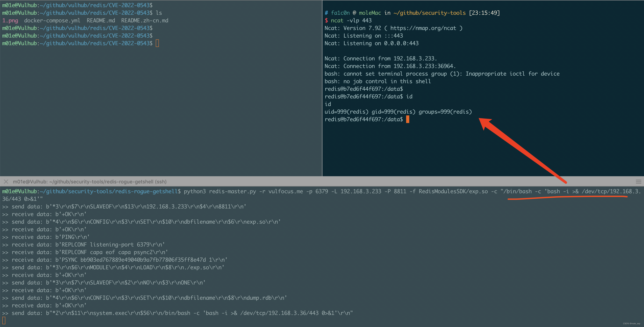
Task: Click the python3 redis-master.py command
Action: click(220, 191)
